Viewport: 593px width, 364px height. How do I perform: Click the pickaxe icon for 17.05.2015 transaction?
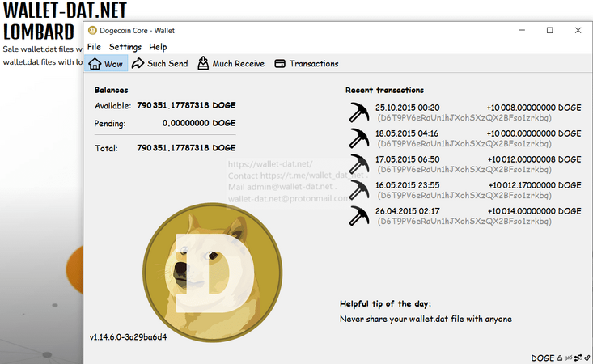click(x=358, y=164)
